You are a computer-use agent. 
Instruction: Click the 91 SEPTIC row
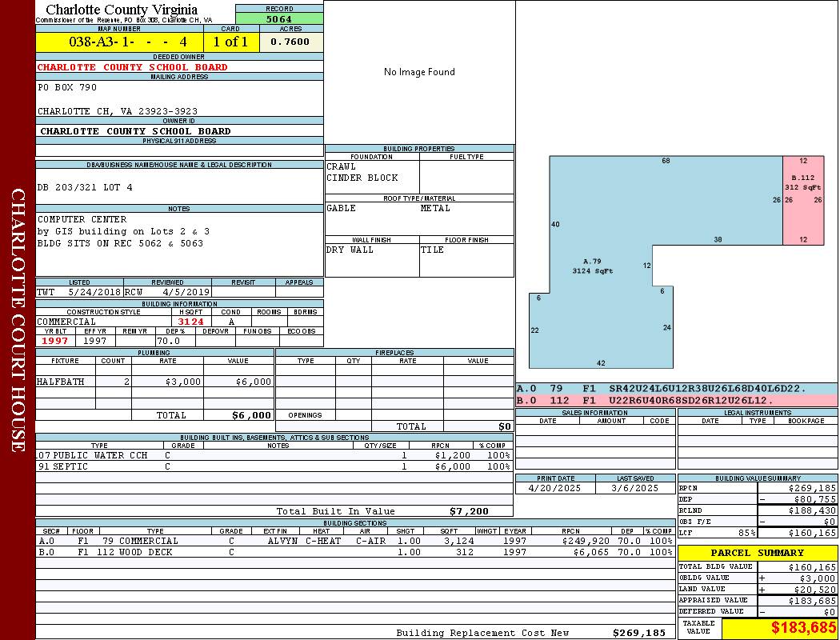(x=274, y=466)
